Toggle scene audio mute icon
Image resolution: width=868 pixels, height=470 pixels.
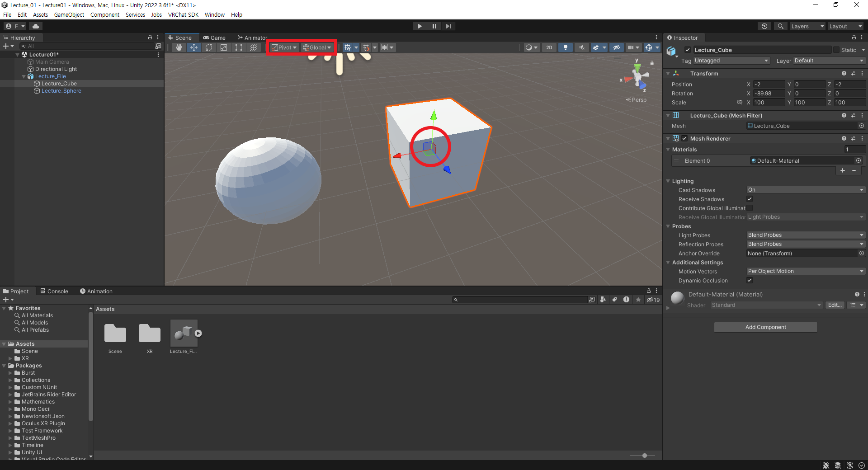[582, 47]
